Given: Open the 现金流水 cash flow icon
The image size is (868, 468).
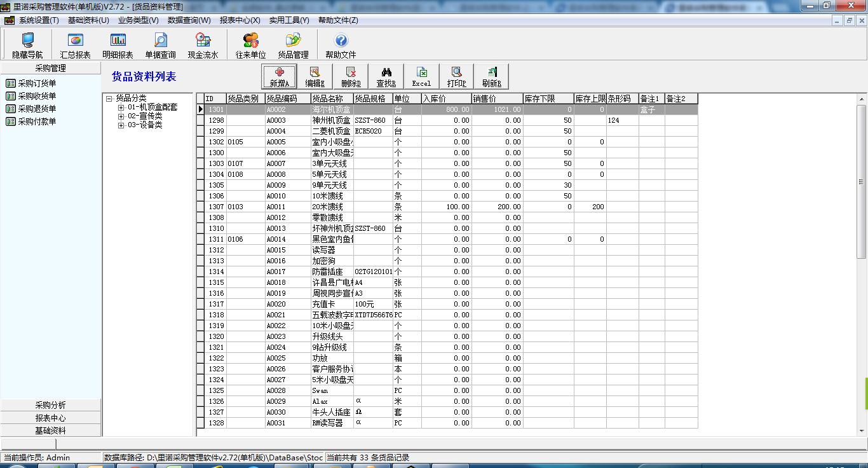Looking at the screenshot, I should [x=203, y=46].
